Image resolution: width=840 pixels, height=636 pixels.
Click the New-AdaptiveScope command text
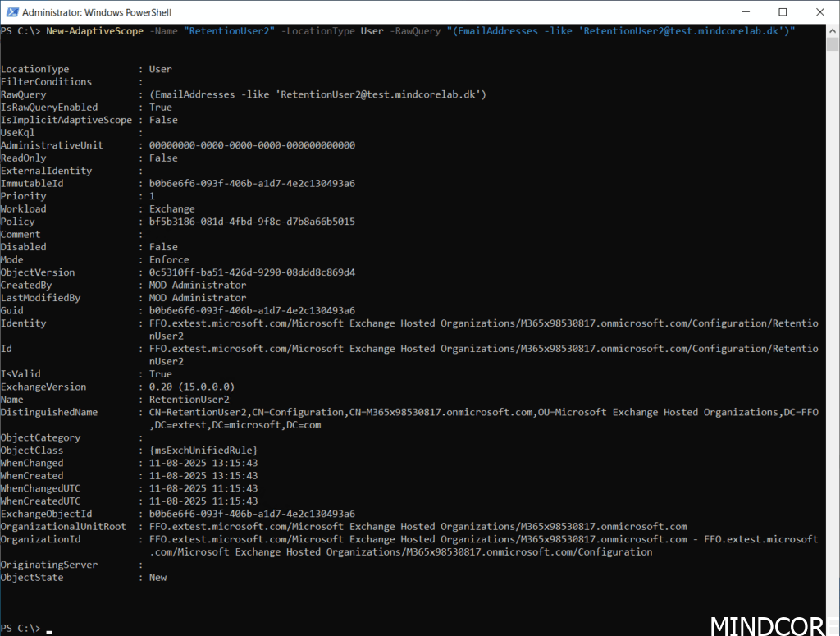[94, 31]
